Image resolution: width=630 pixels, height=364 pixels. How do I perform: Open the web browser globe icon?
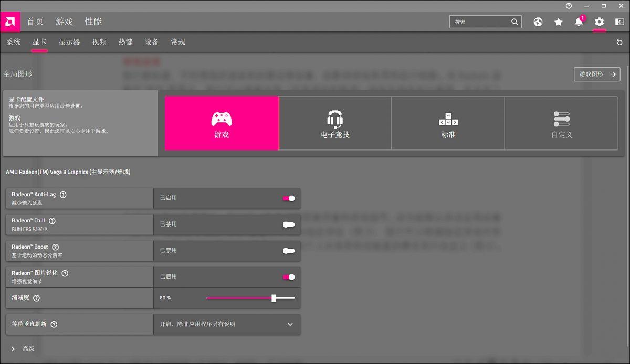pyautogui.click(x=538, y=22)
